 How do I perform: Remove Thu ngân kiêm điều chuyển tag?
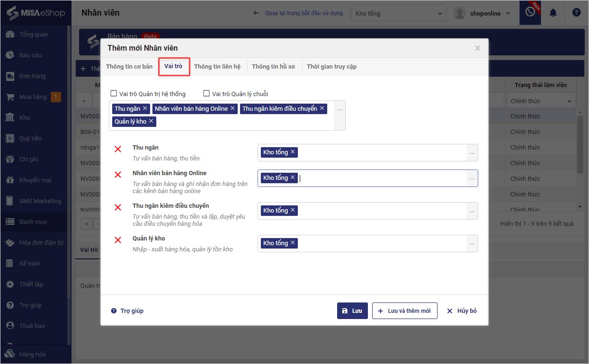tap(322, 108)
